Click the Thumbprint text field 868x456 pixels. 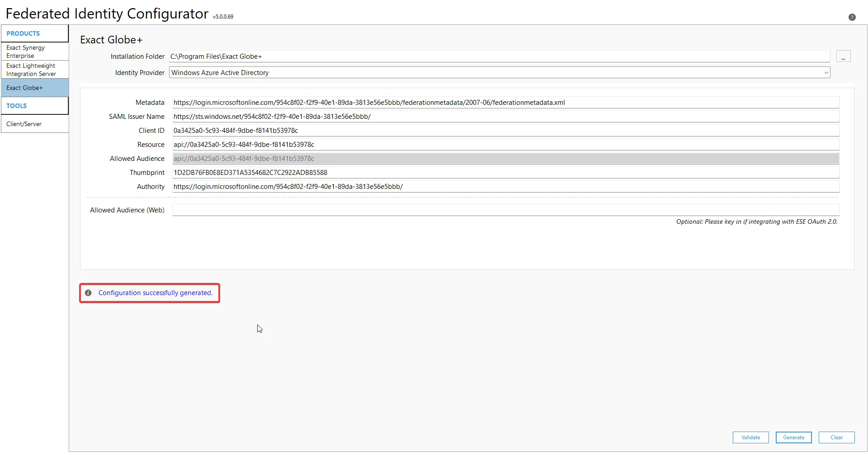[505, 173]
